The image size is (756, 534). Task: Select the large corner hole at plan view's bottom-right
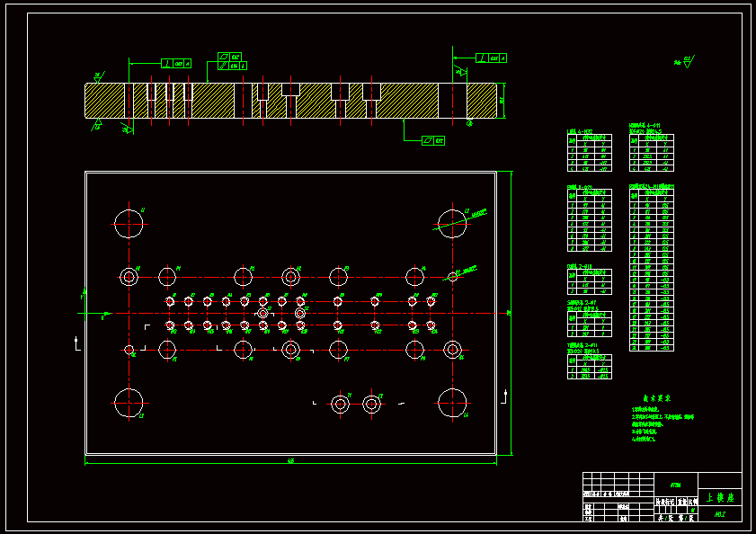[452, 403]
